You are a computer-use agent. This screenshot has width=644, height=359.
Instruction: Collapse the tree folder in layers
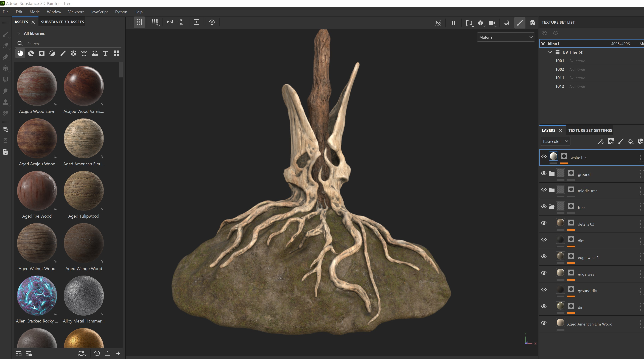pyautogui.click(x=551, y=207)
